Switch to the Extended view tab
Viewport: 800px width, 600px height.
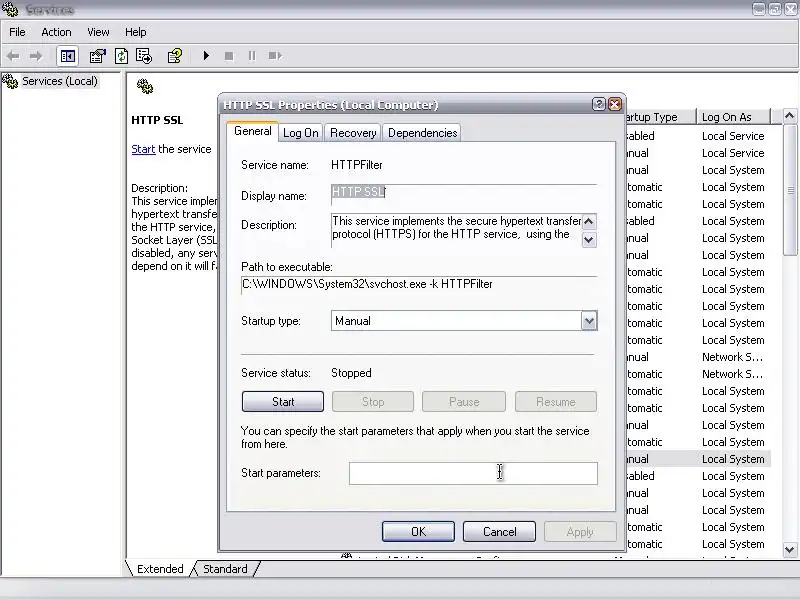pos(160,569)
